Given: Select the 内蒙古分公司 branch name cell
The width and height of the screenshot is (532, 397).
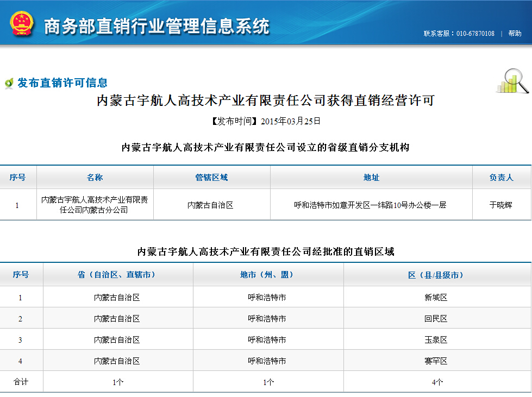Looking at the screenshot, I should [x=95, y=205].
